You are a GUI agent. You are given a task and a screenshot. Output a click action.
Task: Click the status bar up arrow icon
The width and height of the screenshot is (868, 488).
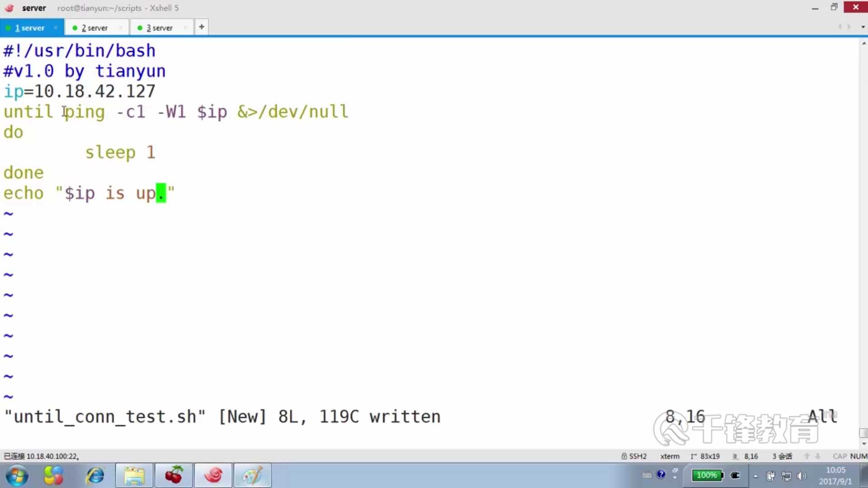(x=807, y=456)
